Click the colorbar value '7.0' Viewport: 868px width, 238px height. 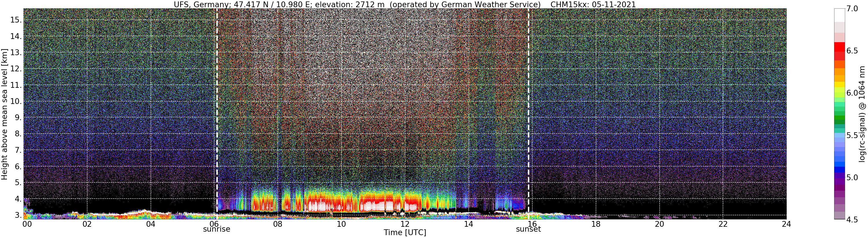click(852, 9)
